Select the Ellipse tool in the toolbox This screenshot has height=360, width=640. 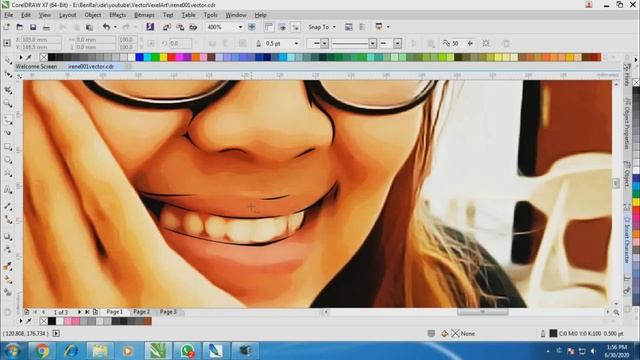[x=8, y=160]
